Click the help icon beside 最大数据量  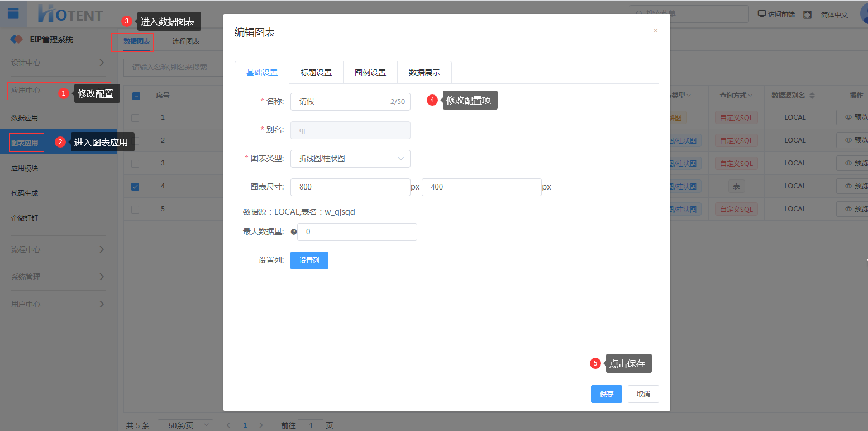[x=294, y=231]
